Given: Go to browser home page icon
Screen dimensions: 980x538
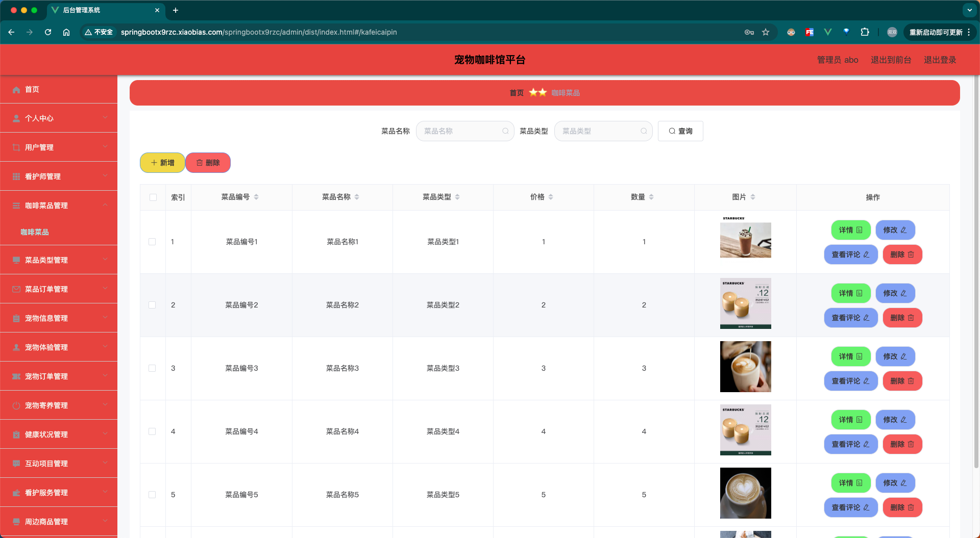Looking at the screenshot, I should [66, 32].
